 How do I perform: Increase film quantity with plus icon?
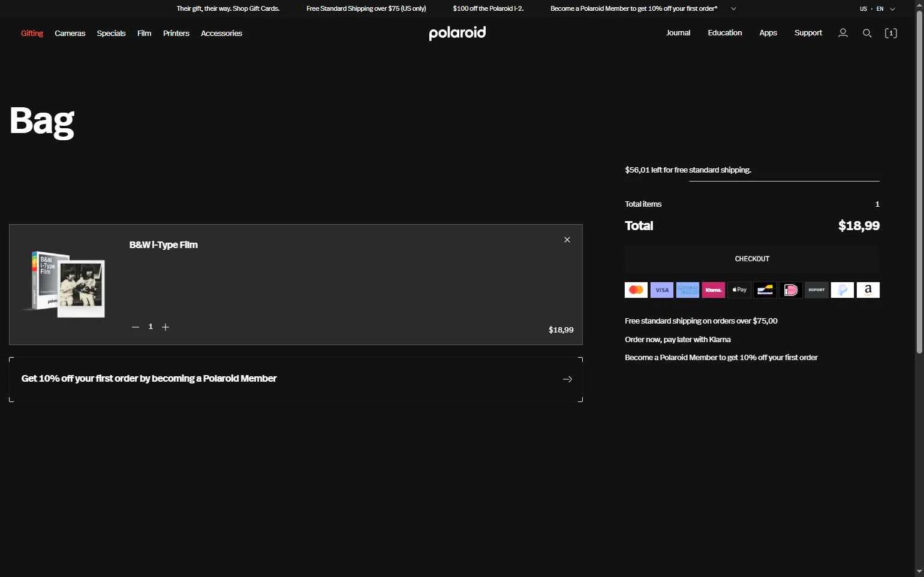[x=165, y=327]
